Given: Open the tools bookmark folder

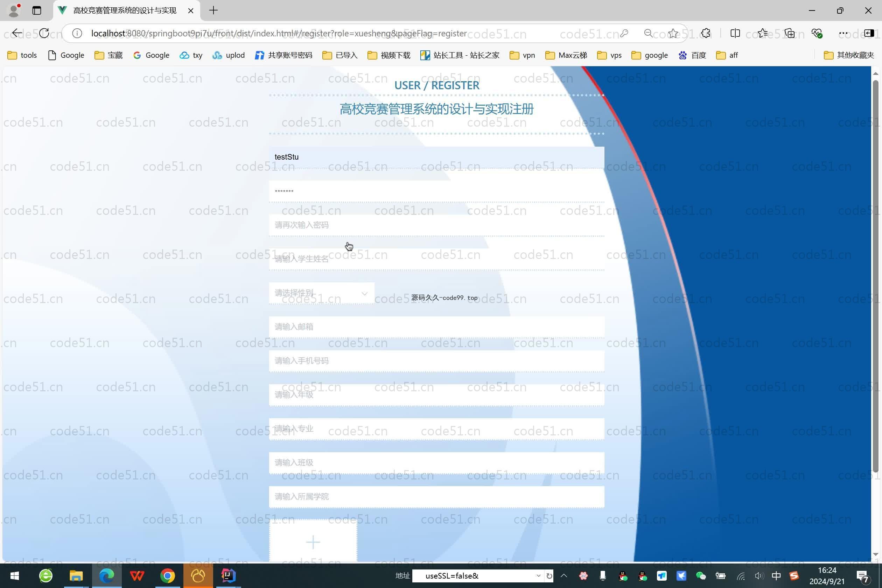Looking at the screenshot, I should 22,55.
